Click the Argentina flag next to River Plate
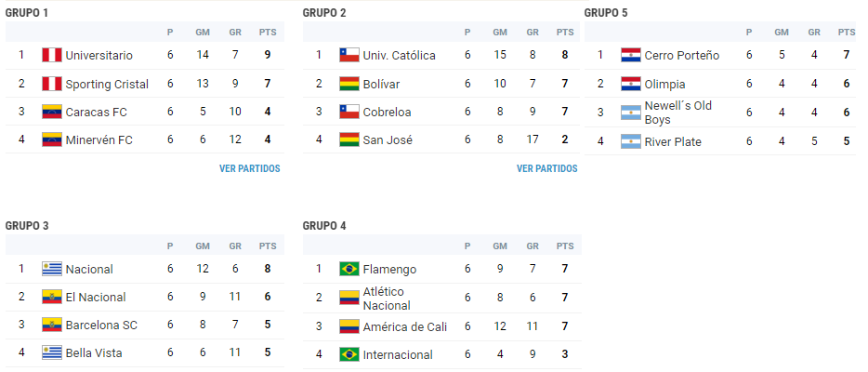868x372 pixels. coord(630,141)
